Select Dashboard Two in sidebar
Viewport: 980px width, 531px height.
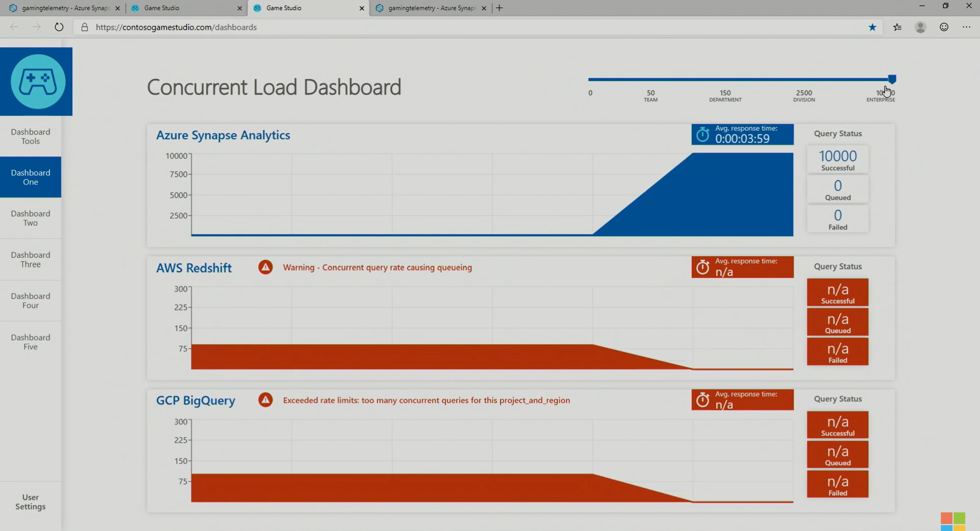30,218
